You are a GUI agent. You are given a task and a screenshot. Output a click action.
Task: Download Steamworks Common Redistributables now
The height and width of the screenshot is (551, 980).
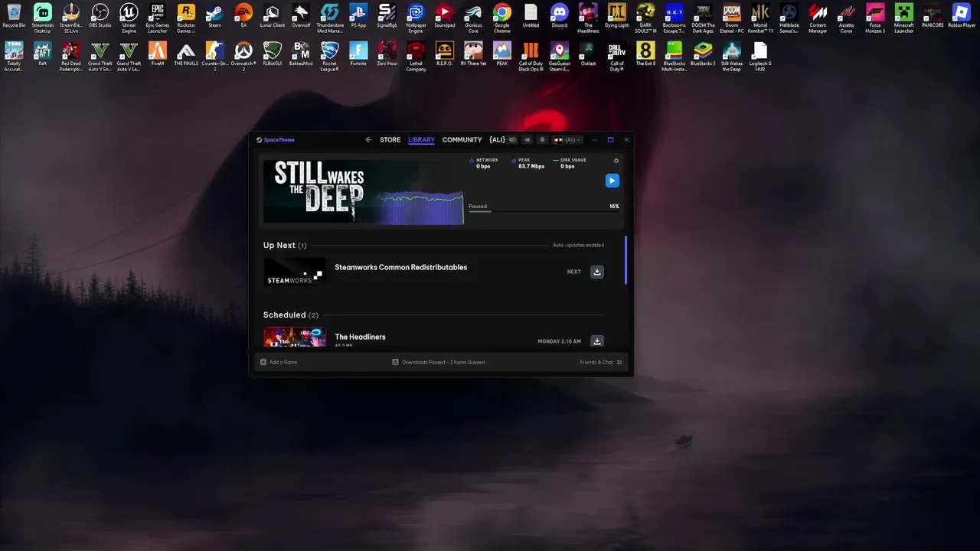pos(597,272)
